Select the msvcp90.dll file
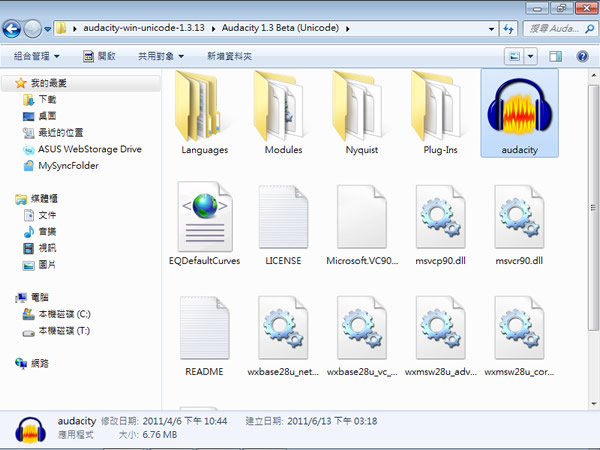Image resolution: width=600 pixels, height=450 pixels. (440, 224)
